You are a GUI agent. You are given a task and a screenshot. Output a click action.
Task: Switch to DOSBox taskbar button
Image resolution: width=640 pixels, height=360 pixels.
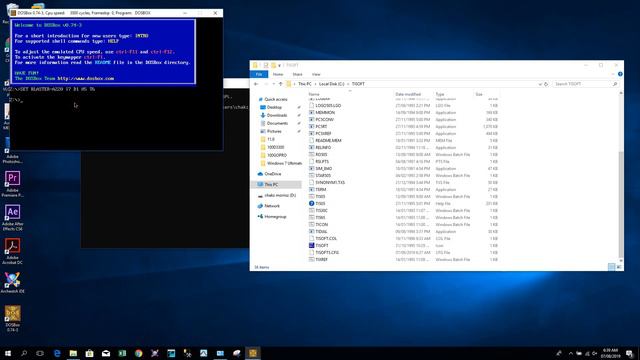[x=253, y=353]
